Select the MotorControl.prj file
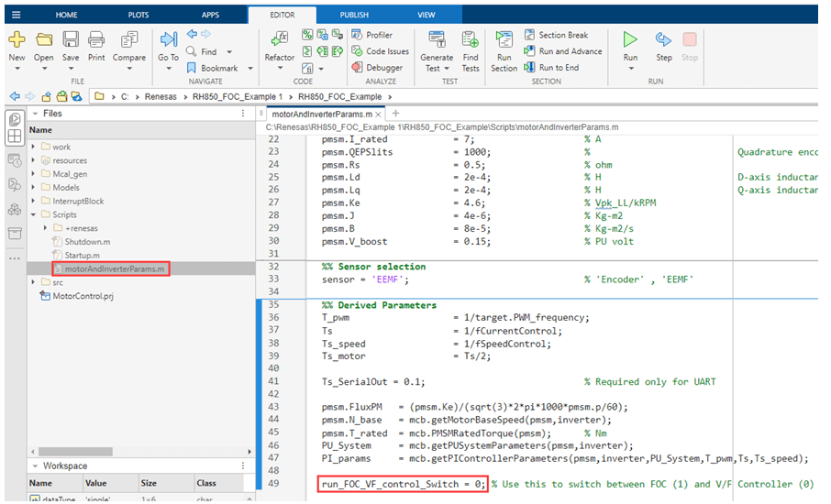831x504 pixels. click(83, 296)
